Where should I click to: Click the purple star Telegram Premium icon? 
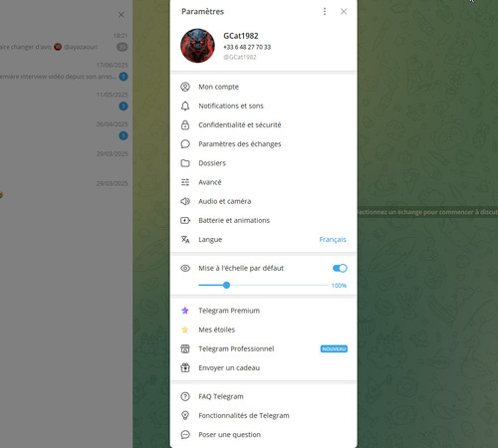[x=185, y=311]
